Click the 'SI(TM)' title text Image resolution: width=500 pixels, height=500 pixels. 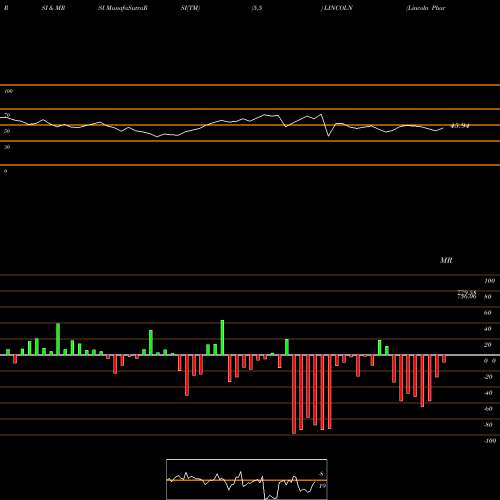(190, 8)
